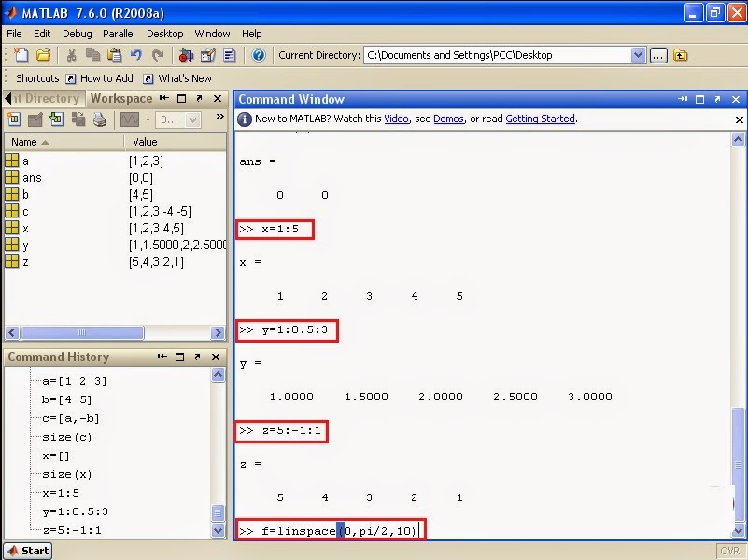This screenshot has width=748, height=560.
Task: Click the Open file folder icon
Action: point(45,55)
